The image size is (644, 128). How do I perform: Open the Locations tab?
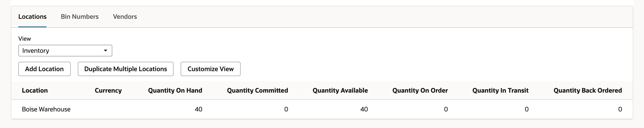pyautogui.click(x=32, y=17)
